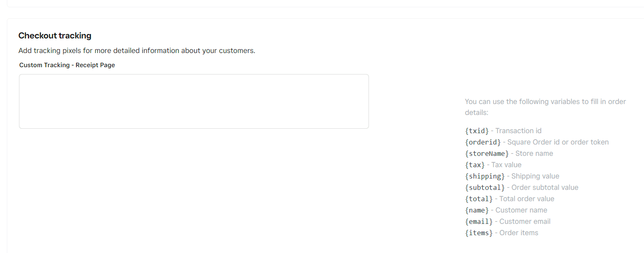This screenshot has height=253, width=644.
Task: Click the 'Transaction id' description text
Action: (x=518, y=131)
